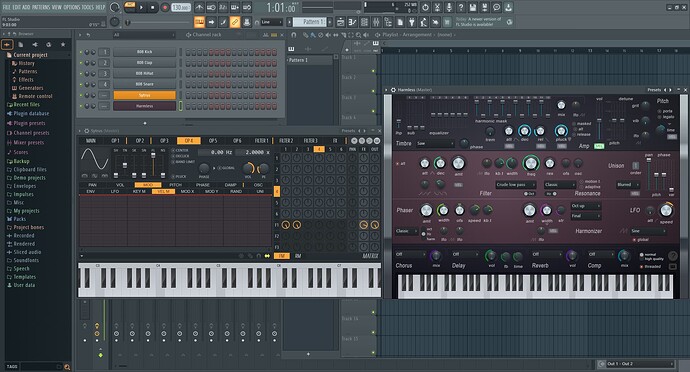The height and width of the screenshot is (372, 690).
Task: Click the undo history circular icon
Action: click(425, 7)
